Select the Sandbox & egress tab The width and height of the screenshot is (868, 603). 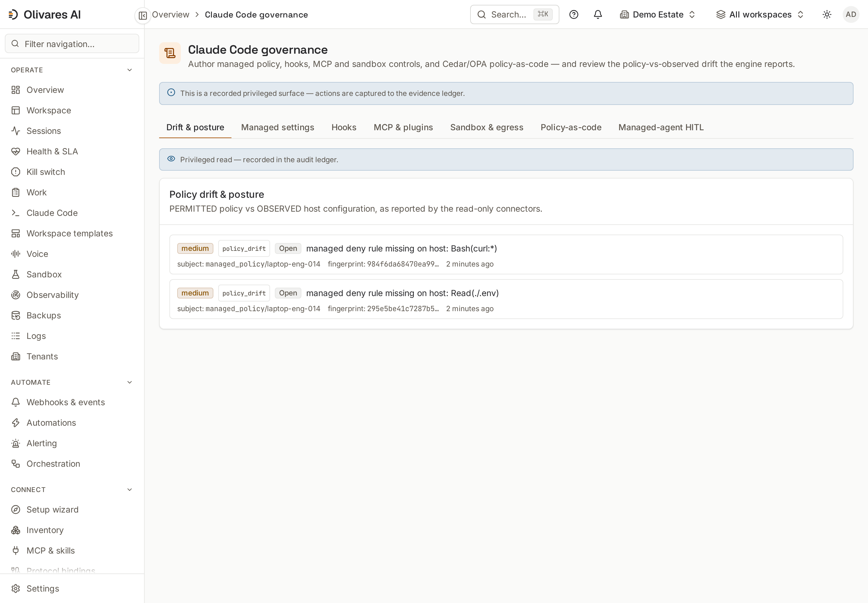coord(486,127)
